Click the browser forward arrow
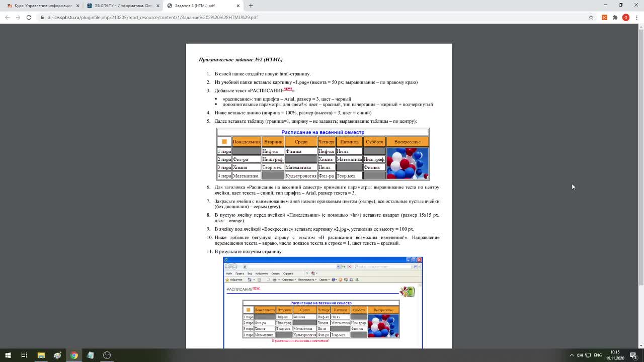644x362 pixels. [x=18, y=17]
